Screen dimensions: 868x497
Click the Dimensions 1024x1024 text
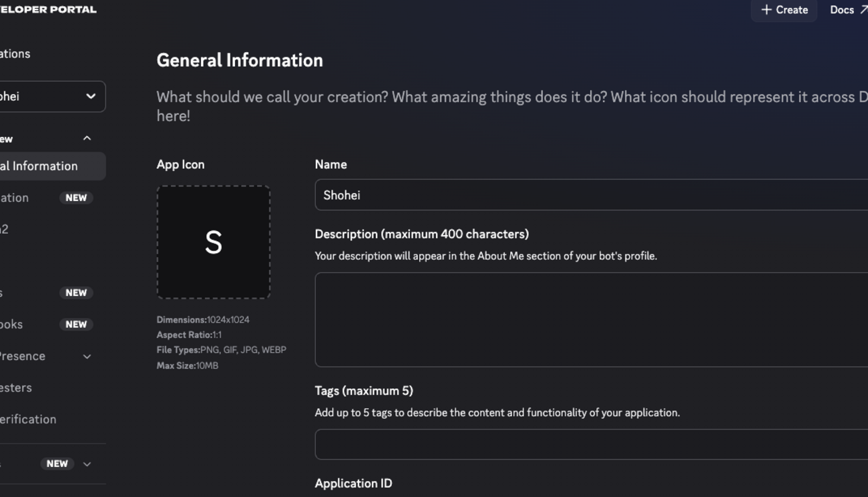coord(203,320)
